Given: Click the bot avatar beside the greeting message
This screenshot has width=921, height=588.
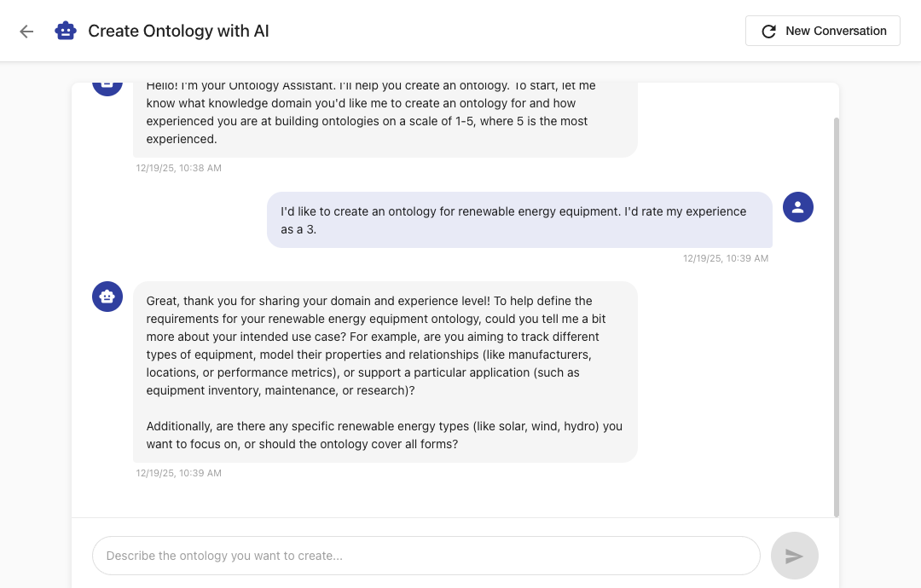Looking at the screenshot, I should (107, 86).
